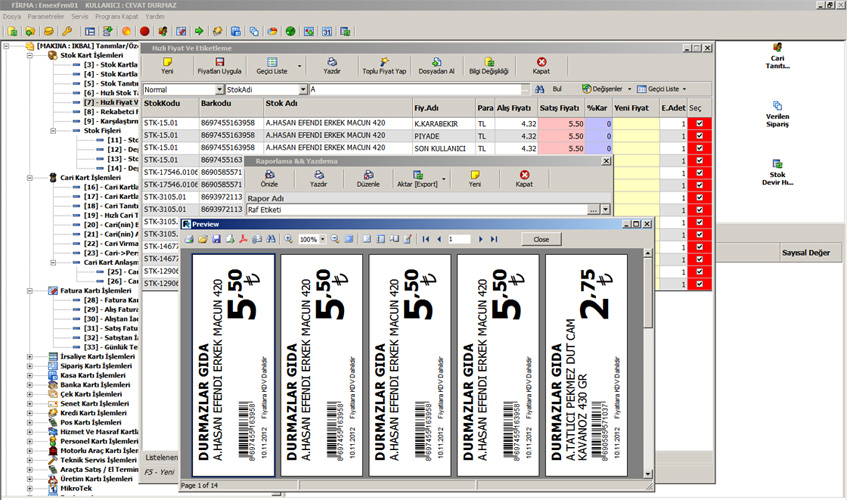847x500 pixels.
Task: Expand the İrsaliye Kartı İşlemleri node
Action: [30, 356]
